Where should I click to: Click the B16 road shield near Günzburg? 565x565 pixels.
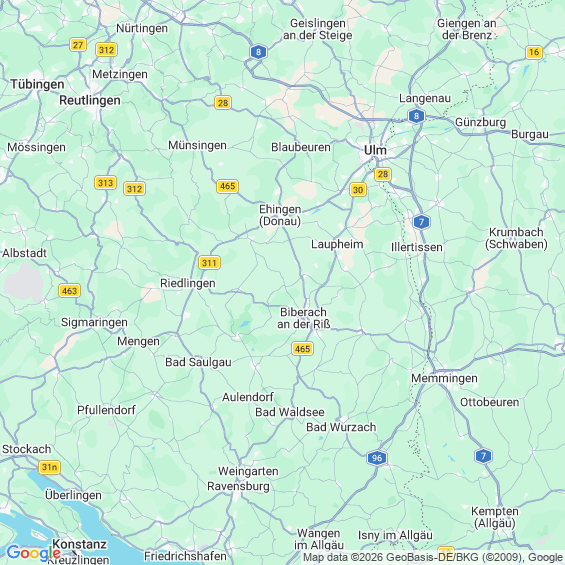534,52
